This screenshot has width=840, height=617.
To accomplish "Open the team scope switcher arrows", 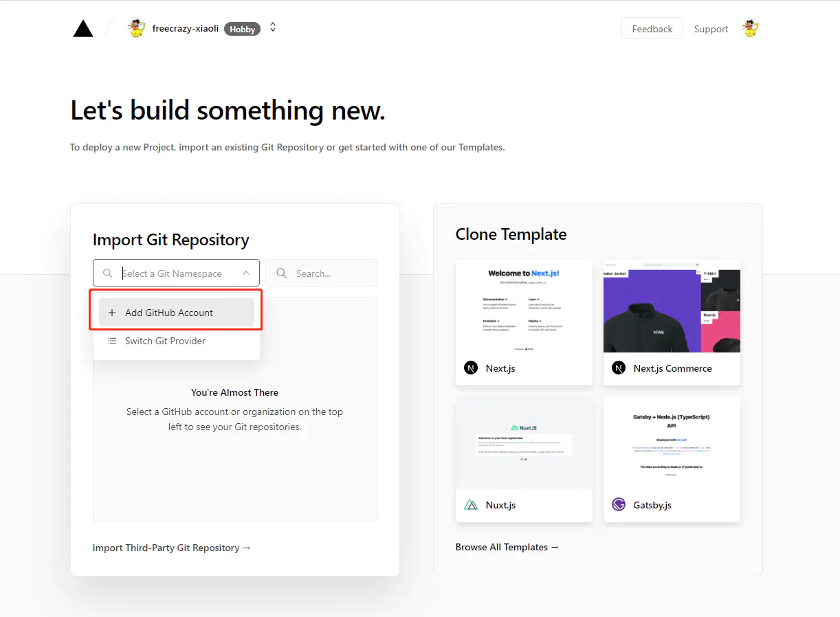I will tap(273, 27).
